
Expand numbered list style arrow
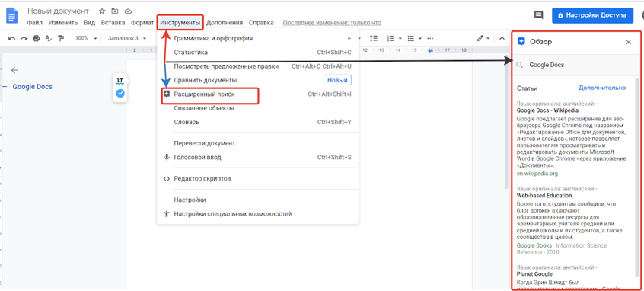[x=400, y=38]
